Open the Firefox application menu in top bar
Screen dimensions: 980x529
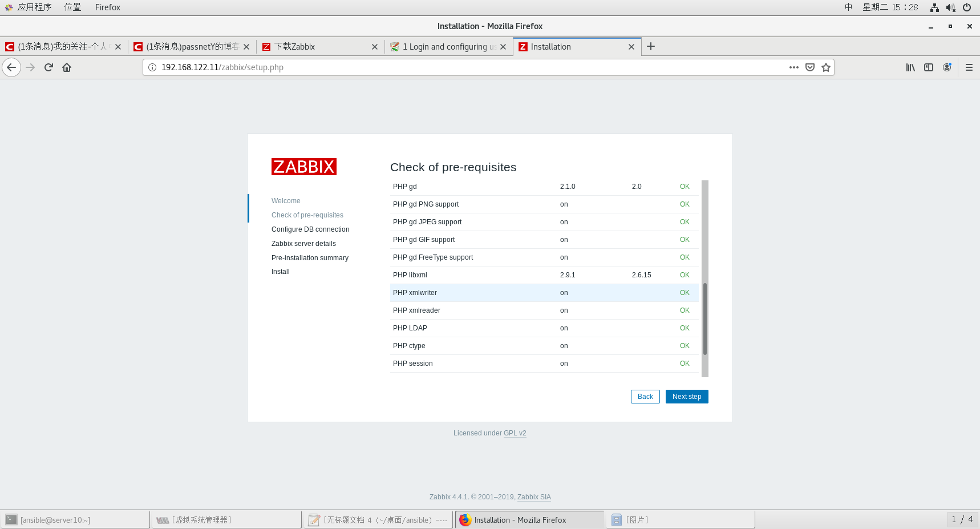(108, 7)
